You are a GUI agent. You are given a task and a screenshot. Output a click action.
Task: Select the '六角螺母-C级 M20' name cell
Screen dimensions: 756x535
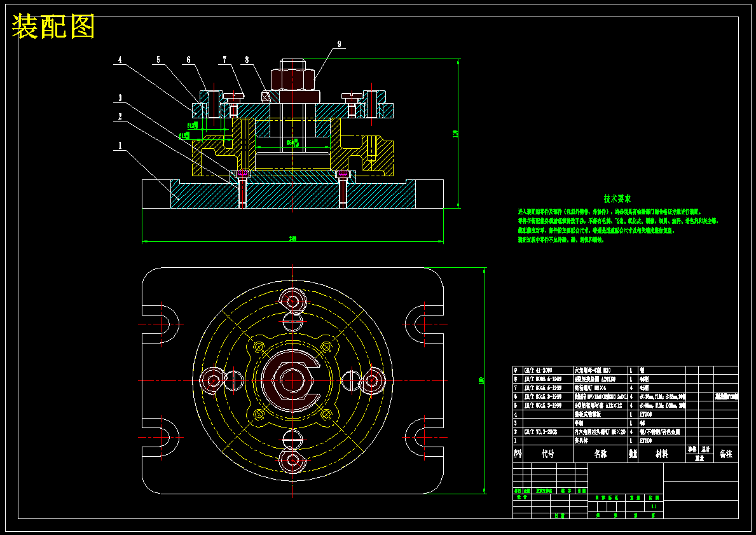[x=593, y=370]
